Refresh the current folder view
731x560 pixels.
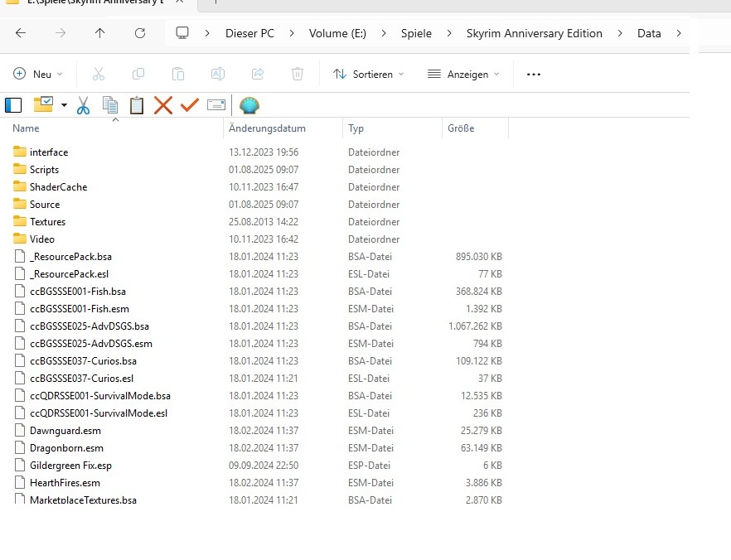point(140,33)
